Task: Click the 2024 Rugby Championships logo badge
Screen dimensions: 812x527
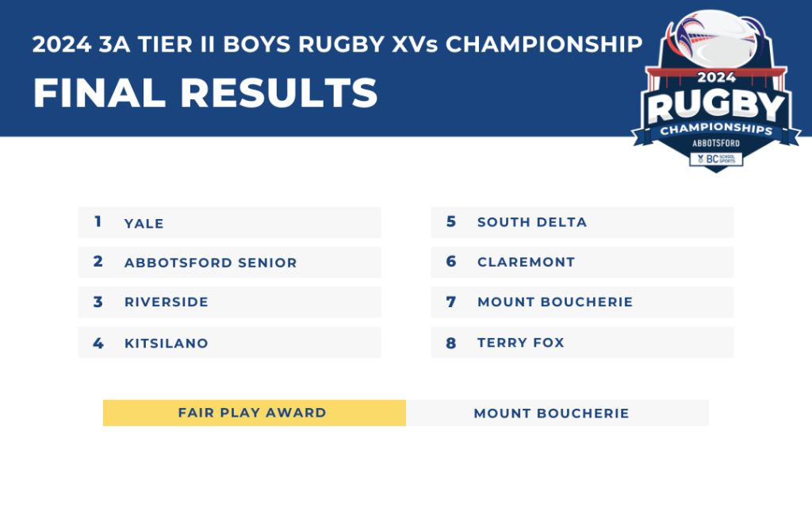Action: pyautogui.click(x=716, y=90)
